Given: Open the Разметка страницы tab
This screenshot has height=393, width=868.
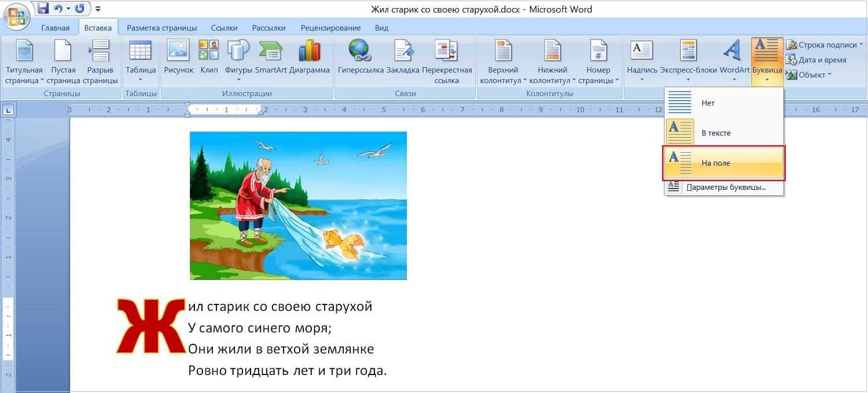Looking at the screenshot, I should point(161,28).
